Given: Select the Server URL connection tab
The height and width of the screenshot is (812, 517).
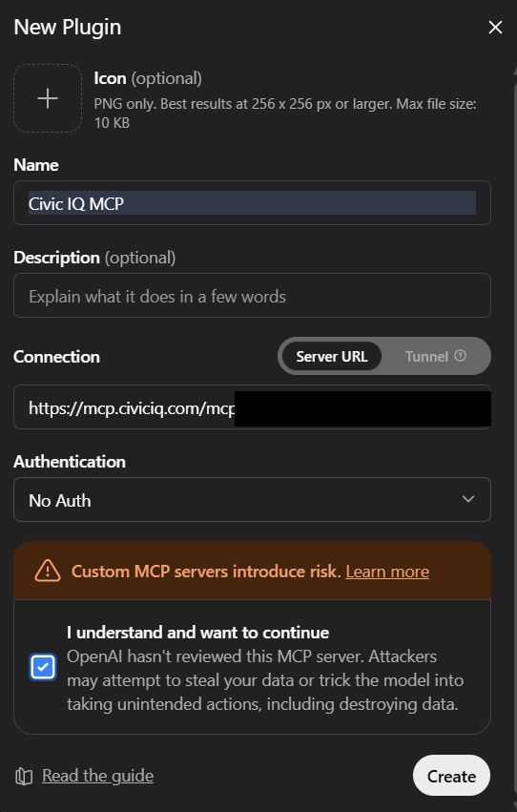Looking at the screenshot, I should 332,356.
